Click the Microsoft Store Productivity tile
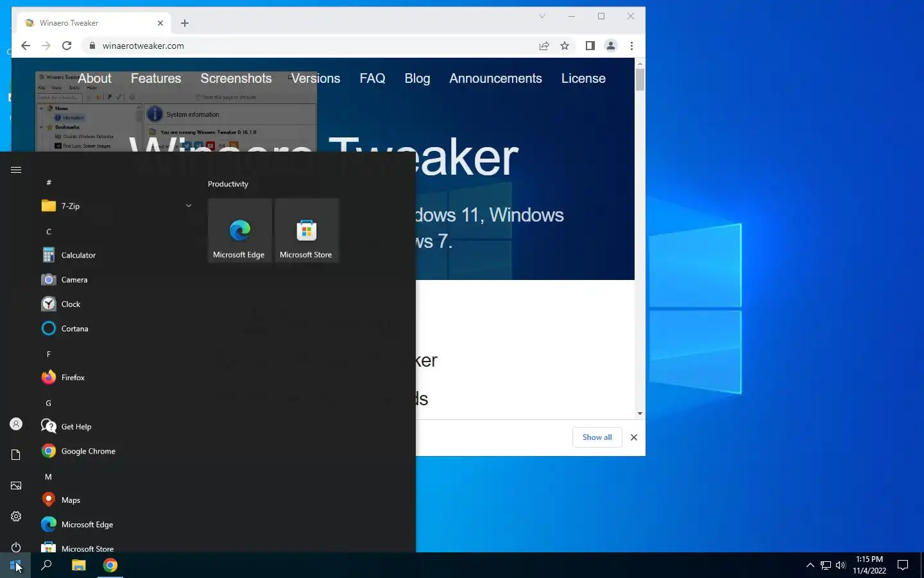Viewport: 924px width, 578px height. (306, 231)
